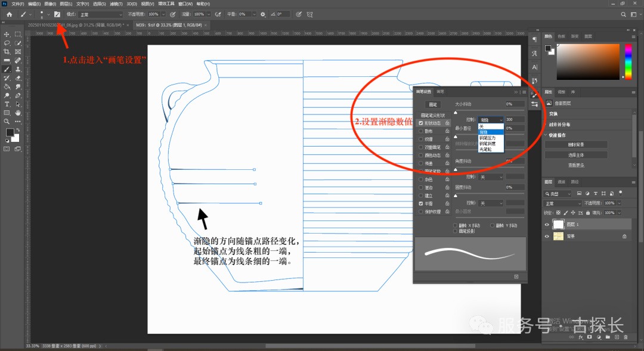The image size is (644, 351).
Task: Open the smoothing options gear
Action: (x=263, y=14)
